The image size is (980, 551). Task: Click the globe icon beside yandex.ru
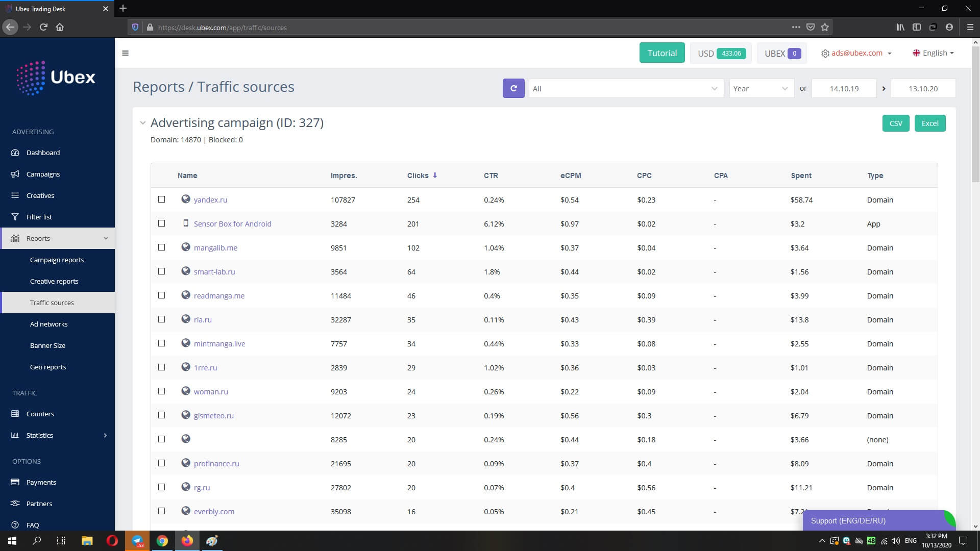[x=186, y=199]
